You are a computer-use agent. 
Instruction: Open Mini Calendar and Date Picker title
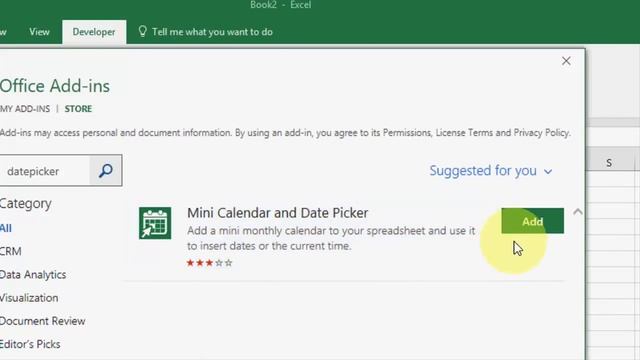(278, 213)
